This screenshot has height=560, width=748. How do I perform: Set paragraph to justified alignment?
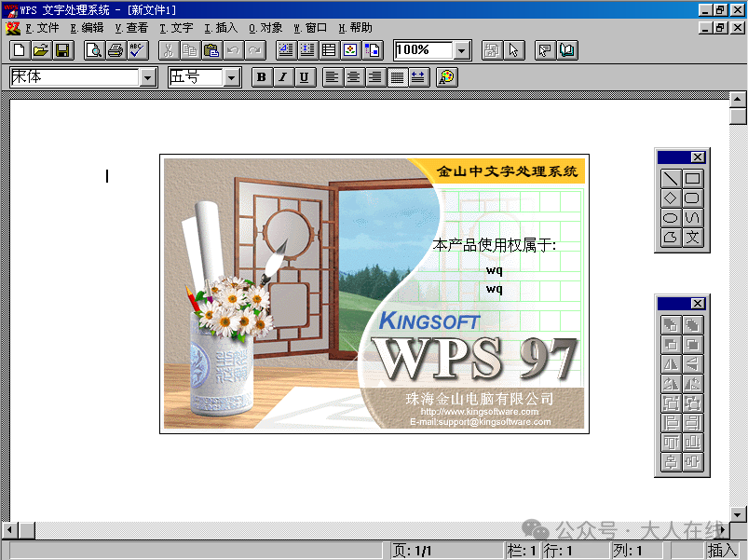click(x=398, y=77)
